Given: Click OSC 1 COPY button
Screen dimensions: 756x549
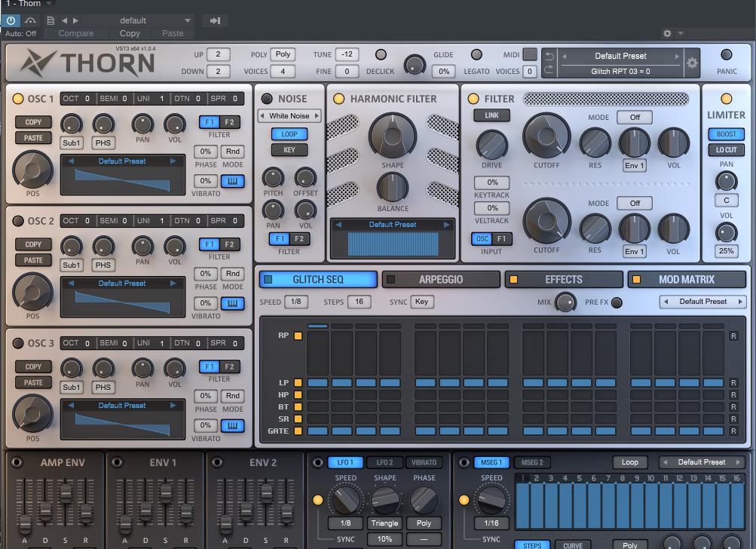Looking at the screenshot, I should pos(33,122).
